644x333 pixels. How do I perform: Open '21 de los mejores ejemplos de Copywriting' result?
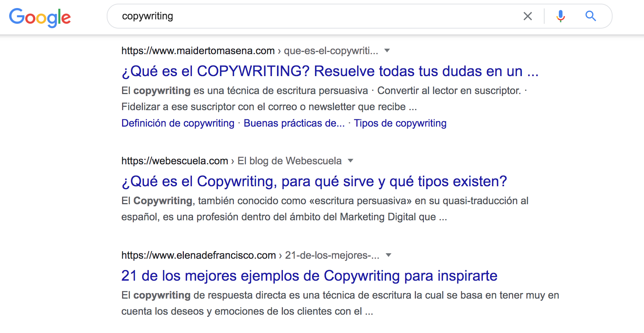309,276
